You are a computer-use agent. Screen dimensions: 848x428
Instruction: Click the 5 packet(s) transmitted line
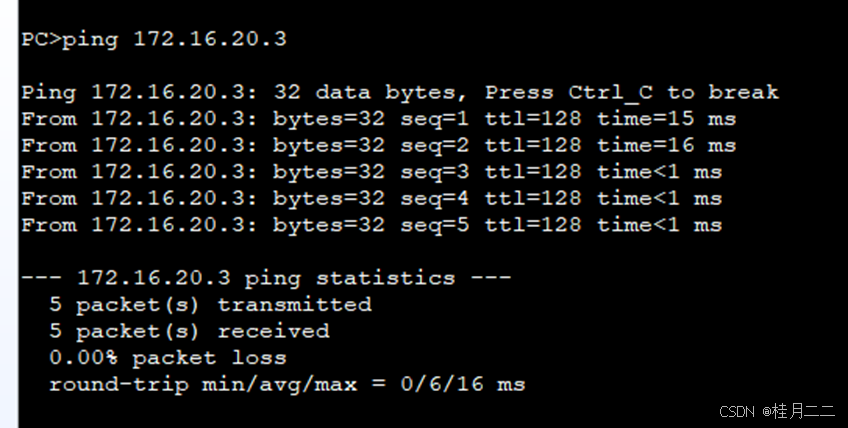pos(210,305)
